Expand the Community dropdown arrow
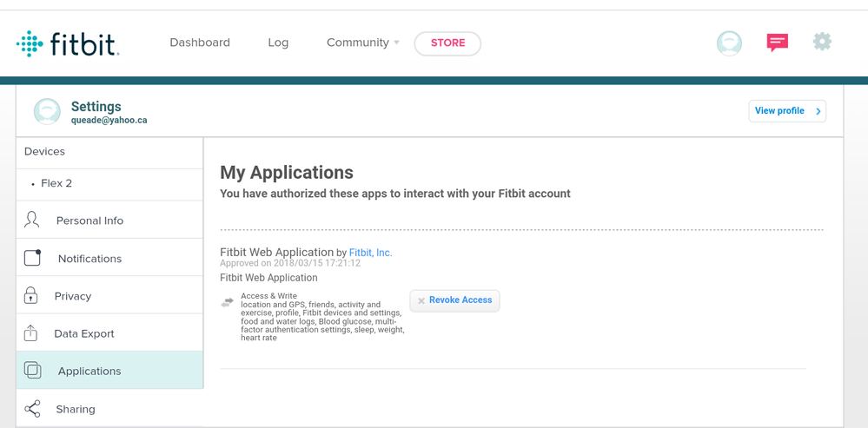Screen dimensions: 868x428 396,43
